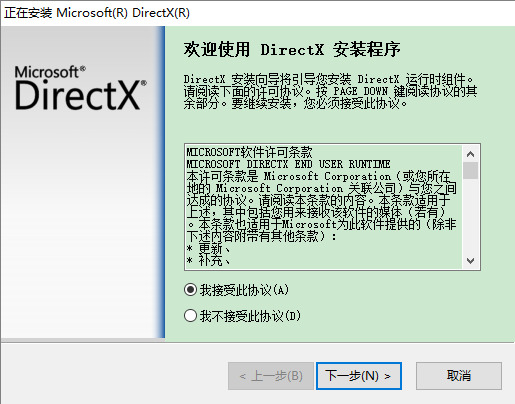Click the 我接受此协议(A) label text
The image size is (515, 404).
coord(244,290)
